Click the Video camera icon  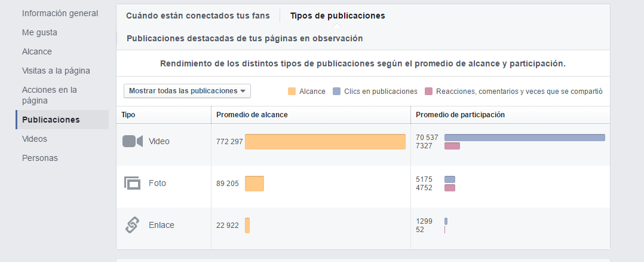(x=132, y=141)
